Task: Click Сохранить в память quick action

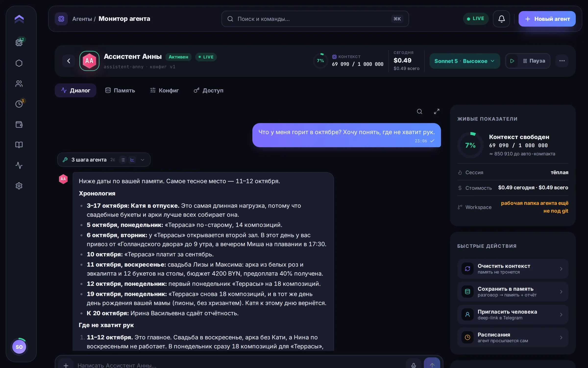Action: [513, 291]
